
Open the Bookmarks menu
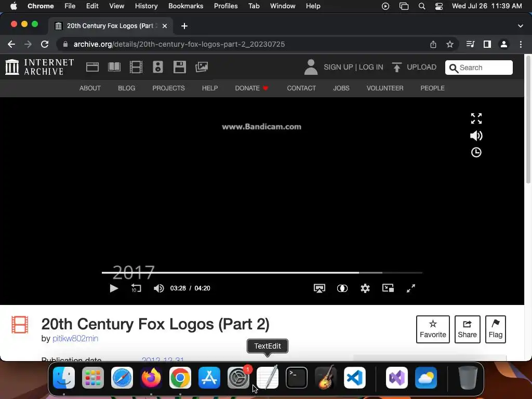[185, 6]
